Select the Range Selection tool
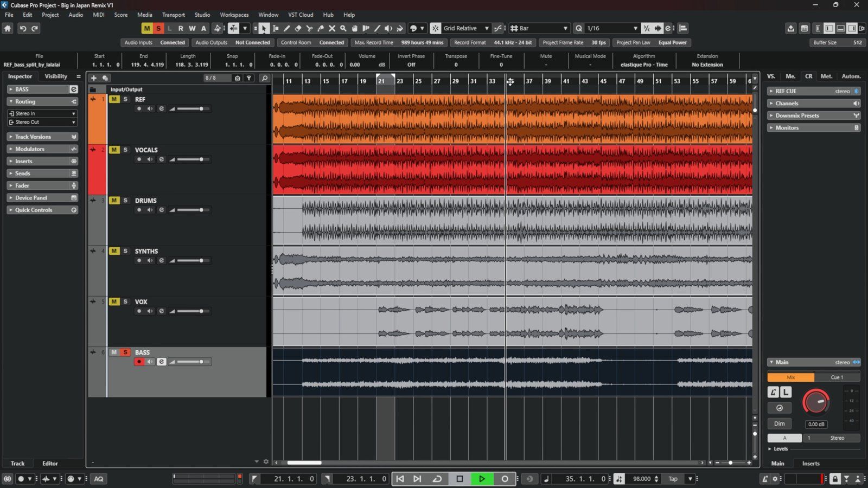868x488 pixels. (x=276, y=28)
